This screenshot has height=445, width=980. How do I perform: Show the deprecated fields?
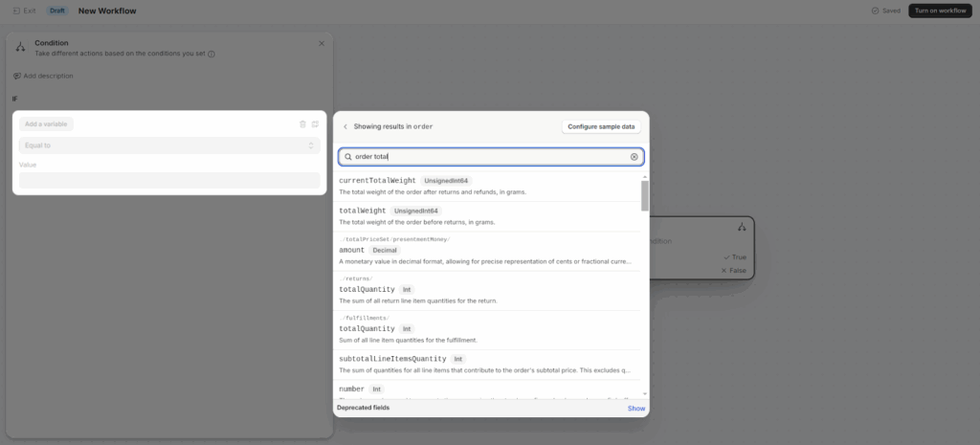636,408
